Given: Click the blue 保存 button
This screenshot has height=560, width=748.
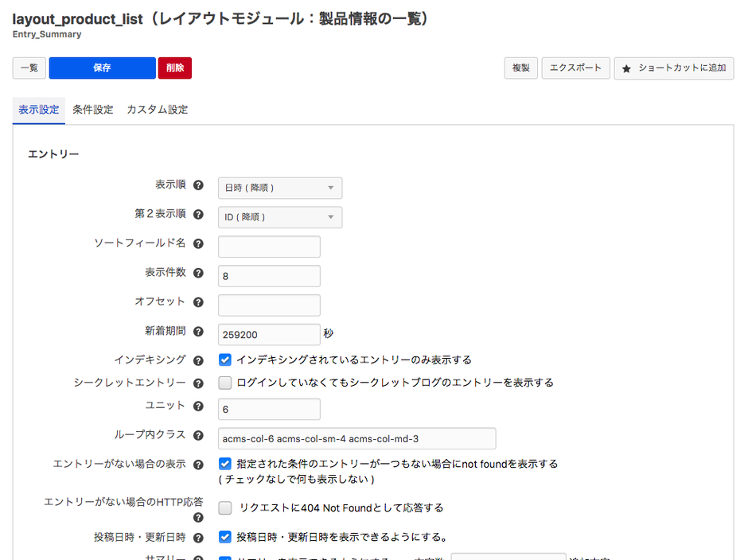Looking at the screenshot, I should 102,68.
